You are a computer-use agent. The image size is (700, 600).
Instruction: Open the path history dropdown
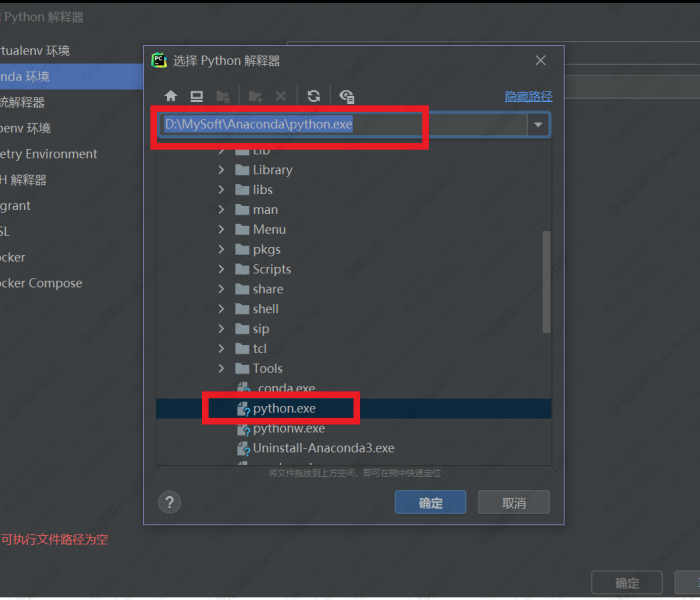click(x=538, y=124)
